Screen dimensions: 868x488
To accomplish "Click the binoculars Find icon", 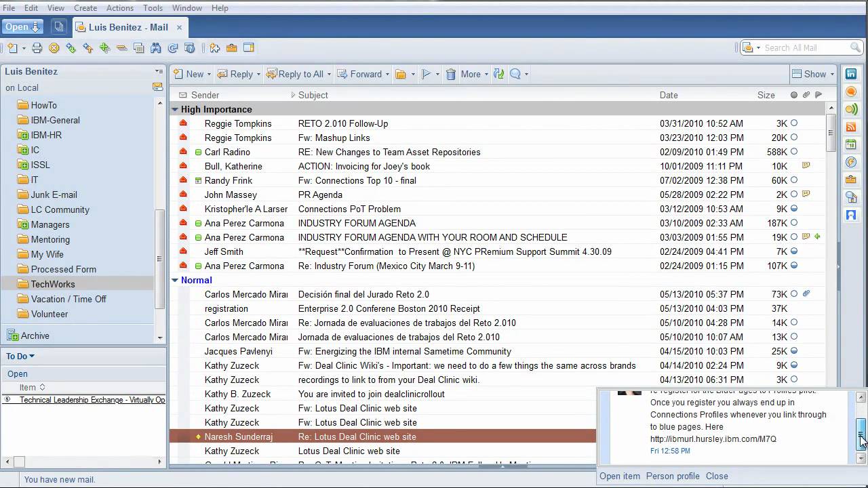I will pyautogui.click(x=156, y=48).
